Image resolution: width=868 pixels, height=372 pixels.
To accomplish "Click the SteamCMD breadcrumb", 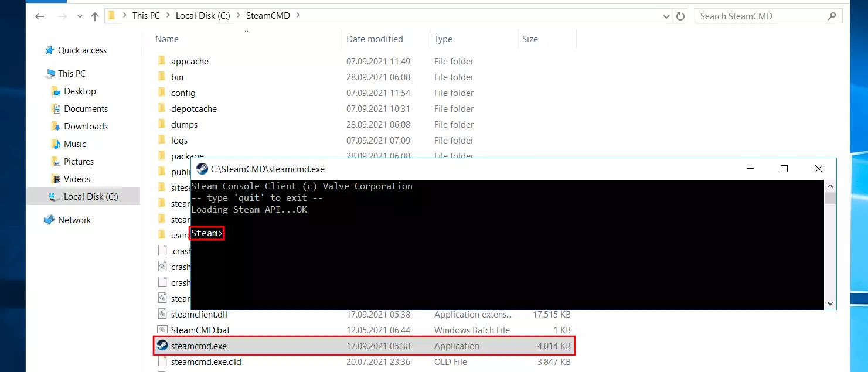I will pos(268,16).
